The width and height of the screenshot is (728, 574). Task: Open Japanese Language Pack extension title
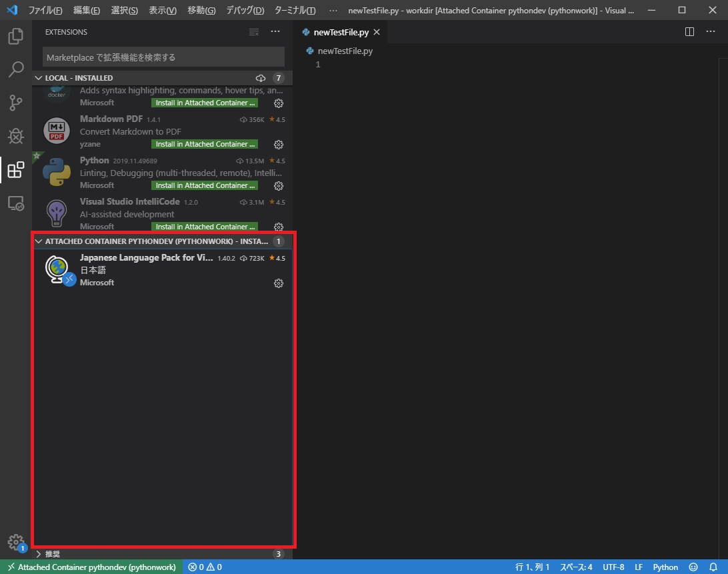click(146, 258)
